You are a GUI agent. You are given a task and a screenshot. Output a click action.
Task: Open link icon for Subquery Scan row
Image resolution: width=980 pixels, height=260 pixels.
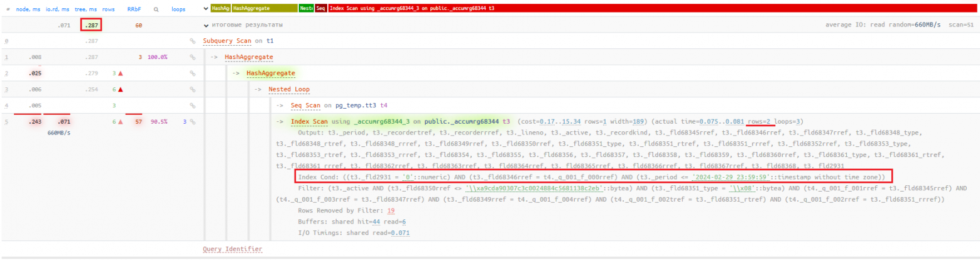192,41
